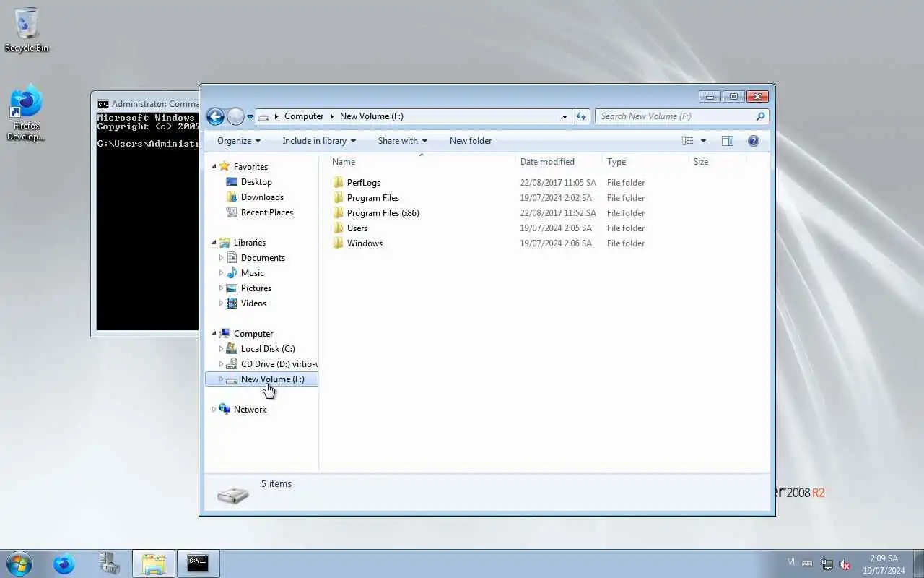The width and height of the screenshot is (924, 578).
Task: Switch to Command Prompt taskbar button
Action: 198,564
